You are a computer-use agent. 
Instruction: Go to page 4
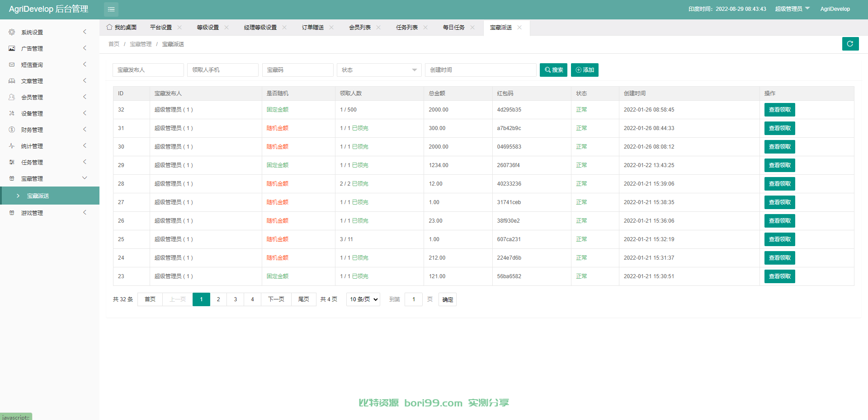(x=252, y=299)
